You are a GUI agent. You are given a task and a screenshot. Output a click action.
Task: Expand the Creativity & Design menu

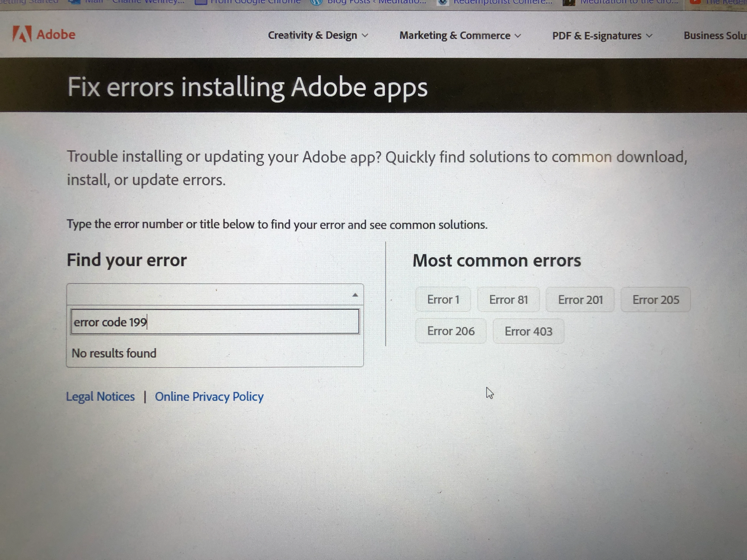(317, 35)
